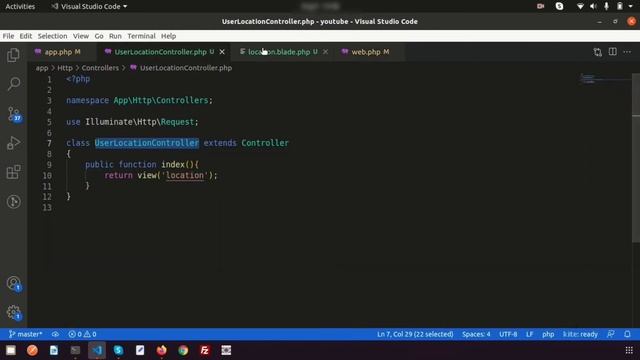Open the Manage gear icon
This screenshot has width=640, height=360.
tap(14, 312)
